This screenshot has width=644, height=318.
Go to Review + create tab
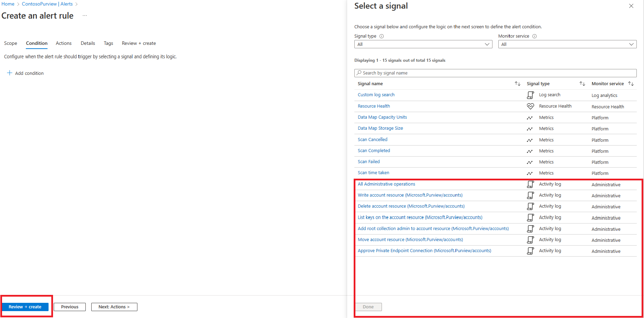[139, 43]
